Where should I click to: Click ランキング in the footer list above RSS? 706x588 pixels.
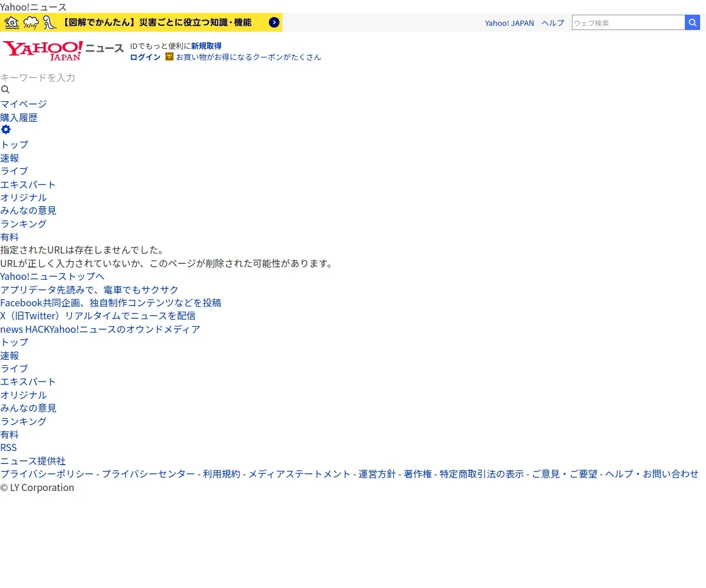(x=24, y=422)
